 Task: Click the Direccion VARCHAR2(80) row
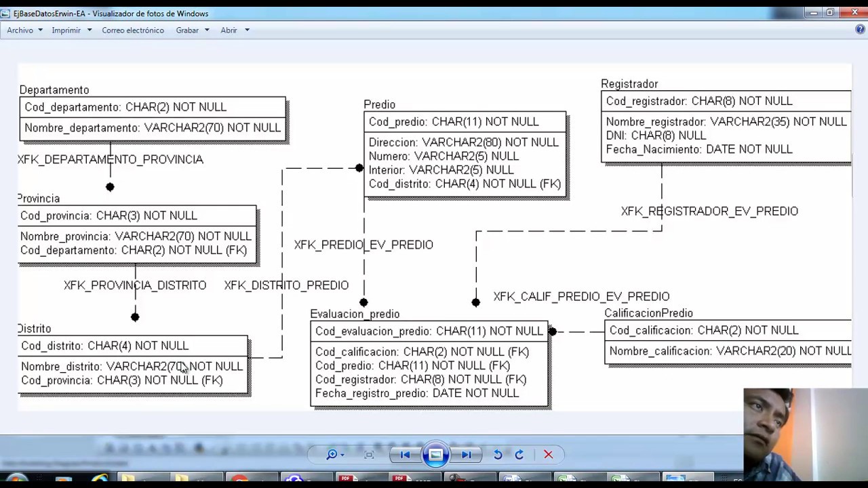click(464, 142)
